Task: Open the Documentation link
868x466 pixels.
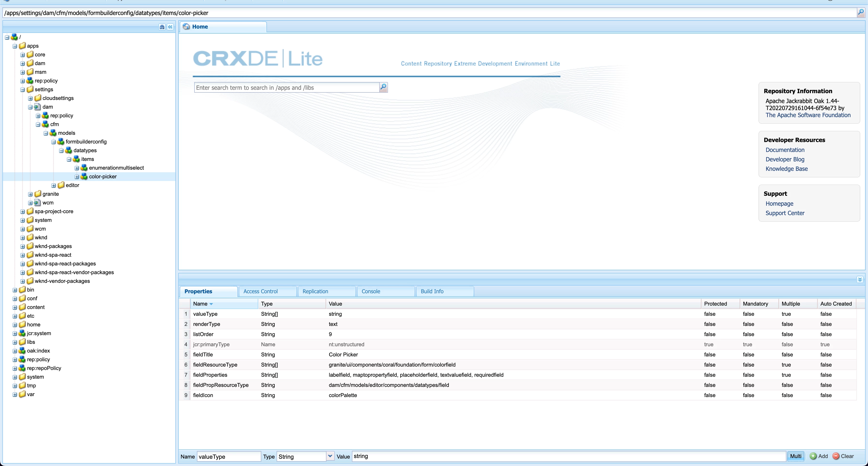Action: click(x=785, y=150)
